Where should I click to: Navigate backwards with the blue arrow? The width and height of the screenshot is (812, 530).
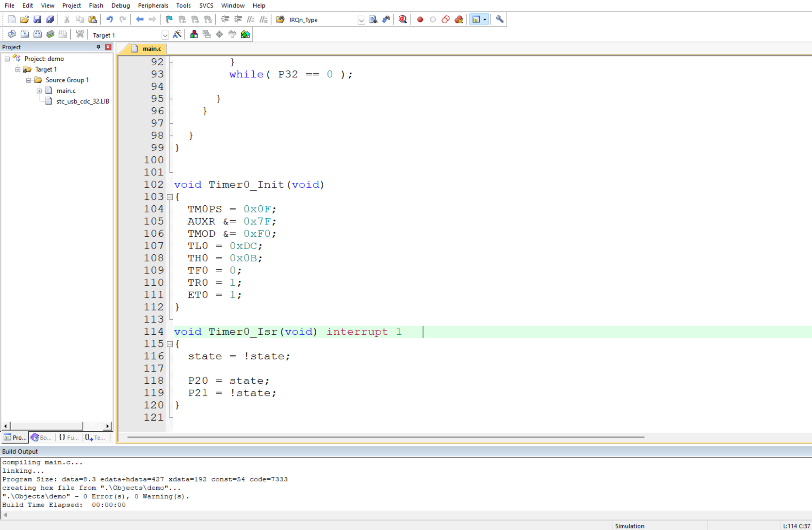point(140,20)
